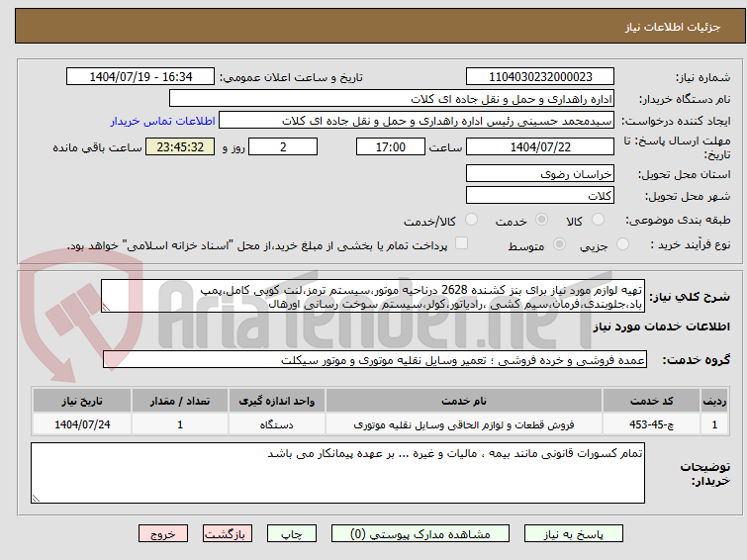Toggle the Islamic treasury payment checkbox

[461, 243]
